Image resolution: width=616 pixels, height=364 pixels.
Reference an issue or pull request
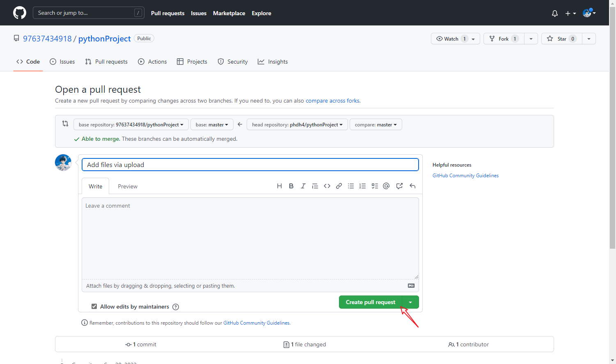pos(399,186)
